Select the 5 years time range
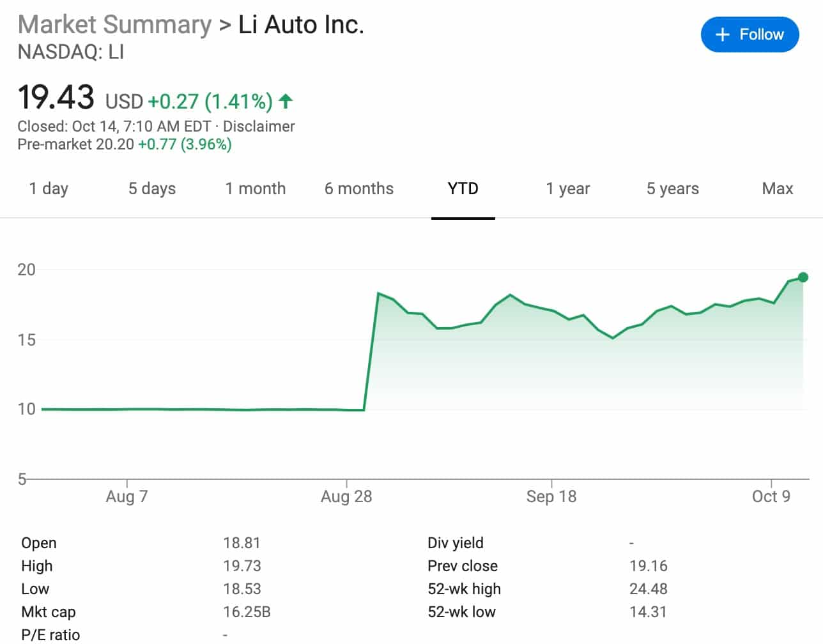 pyautogui.click(x=672, y=188)
